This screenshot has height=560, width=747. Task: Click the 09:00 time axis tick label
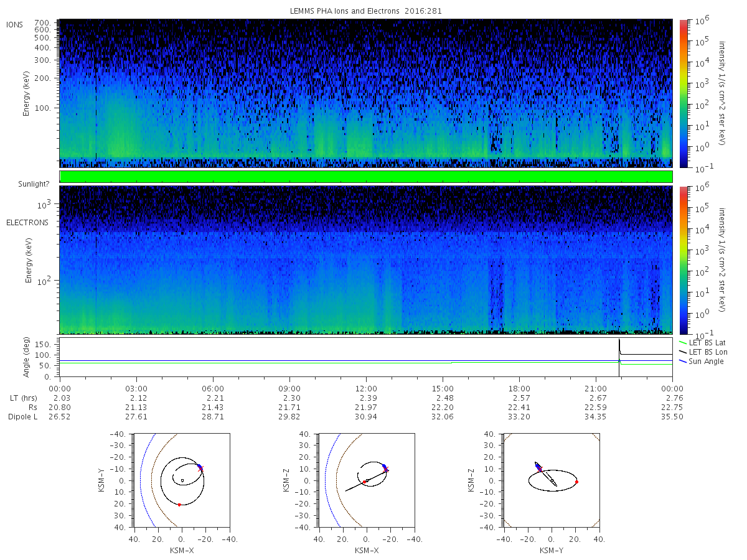289,389
